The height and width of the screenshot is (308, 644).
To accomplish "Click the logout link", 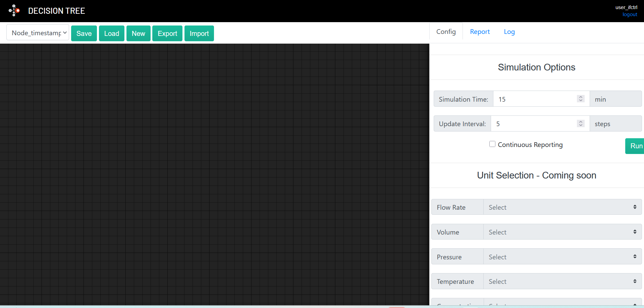I will (x=630, y=14).
